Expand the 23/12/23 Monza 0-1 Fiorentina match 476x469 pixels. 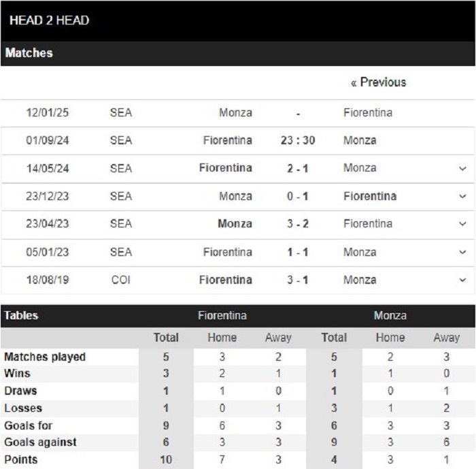(x=462, y=196)
